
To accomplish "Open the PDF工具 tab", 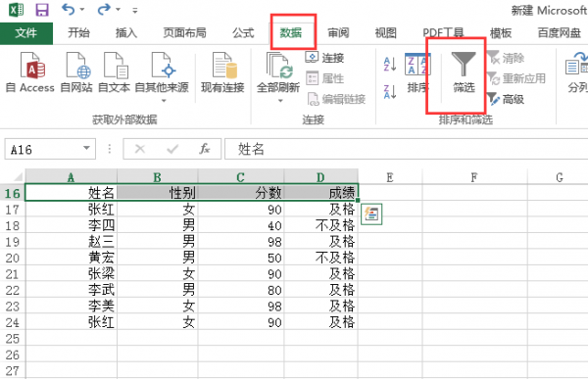I will (x=443, y=33).
